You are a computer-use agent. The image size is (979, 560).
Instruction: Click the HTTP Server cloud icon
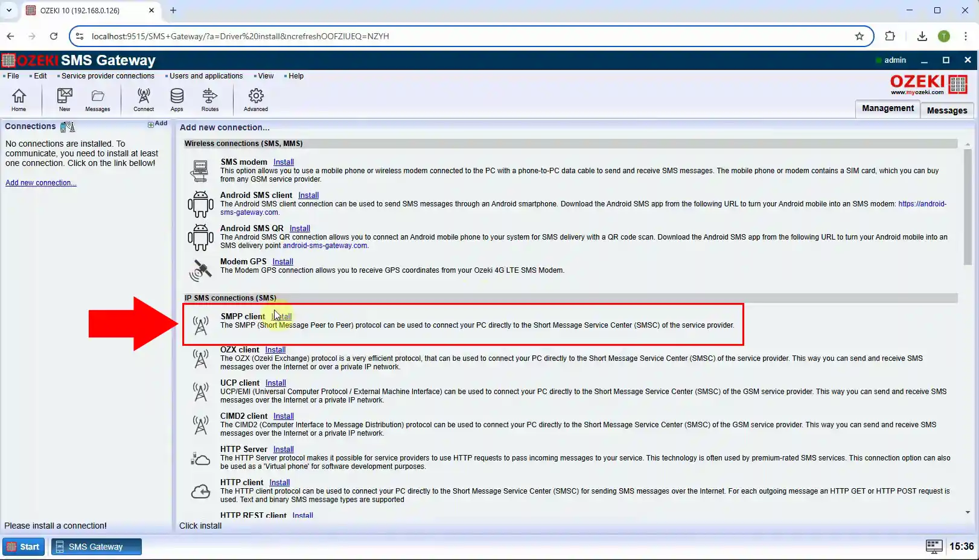(200, 459)
